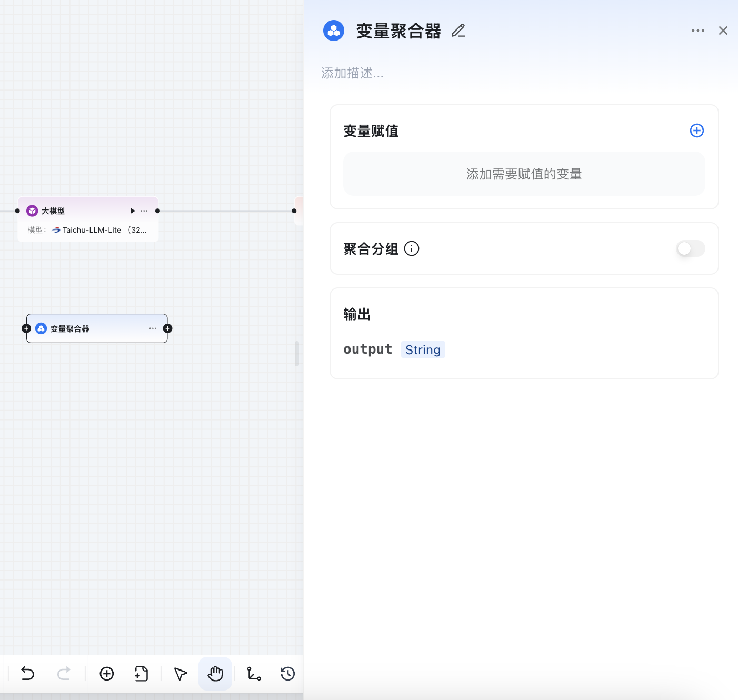Close the 变量聚合器 settings panel

pyautogui.click(x=723, y=31)
